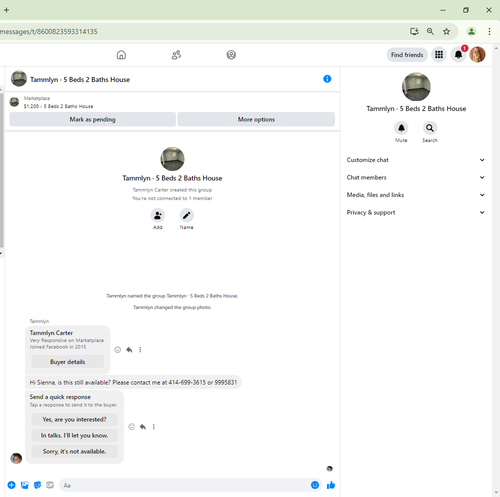Image resolution: width=500 pixels, height=497 pixels.
Task: React to the Tammlyn Carter buyer card
Action: coord(118,350)
